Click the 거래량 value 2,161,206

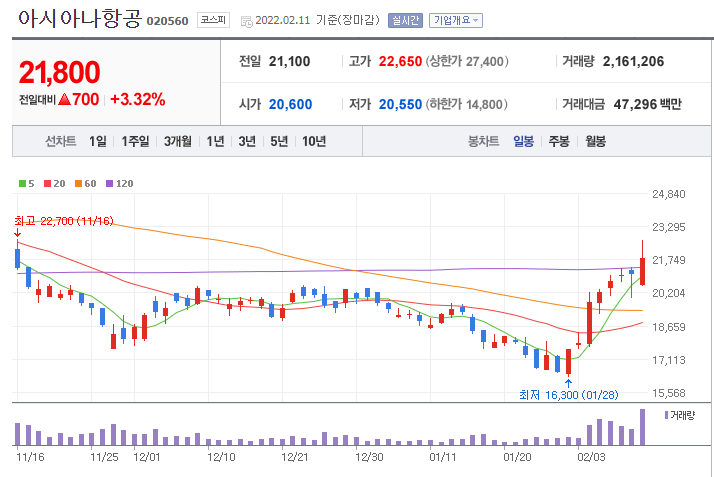point(633,61)
